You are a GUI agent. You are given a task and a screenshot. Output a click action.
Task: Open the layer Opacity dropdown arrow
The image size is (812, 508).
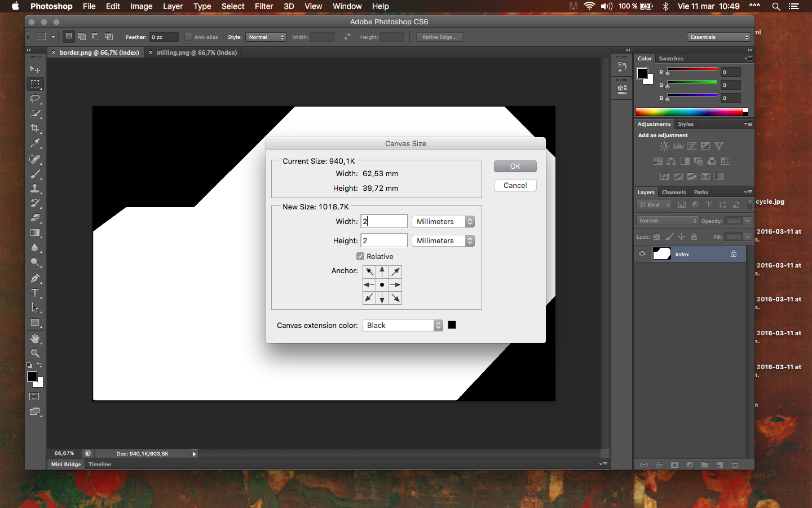pos(748,221)
